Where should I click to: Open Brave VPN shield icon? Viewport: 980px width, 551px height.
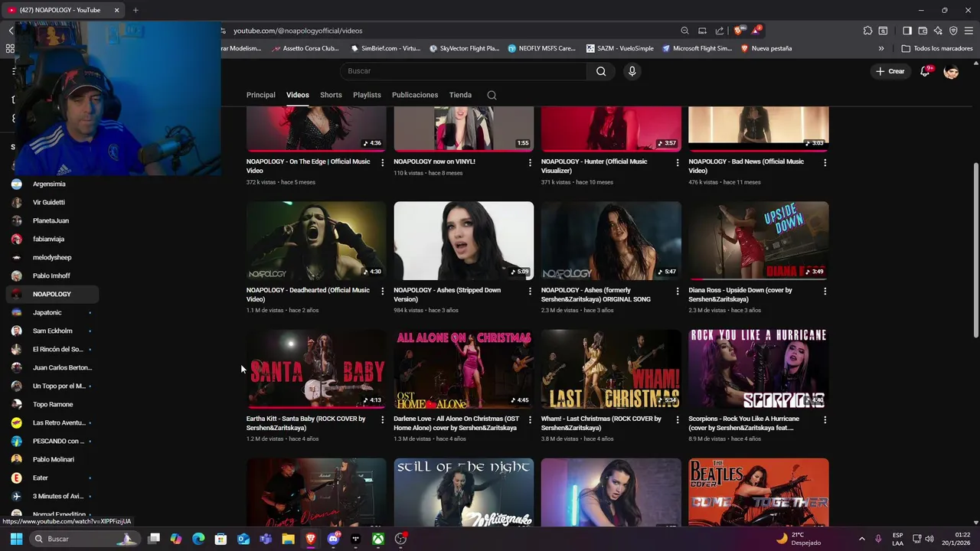click(x=953, y=31)
